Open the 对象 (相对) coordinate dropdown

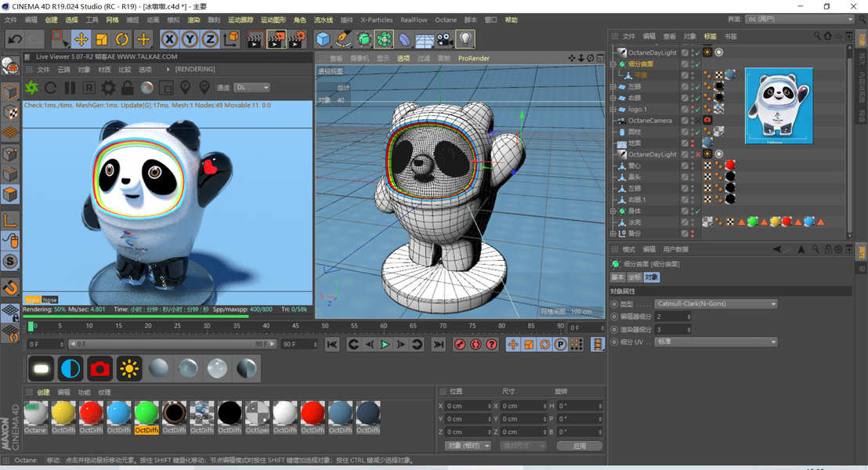(468, 446)
